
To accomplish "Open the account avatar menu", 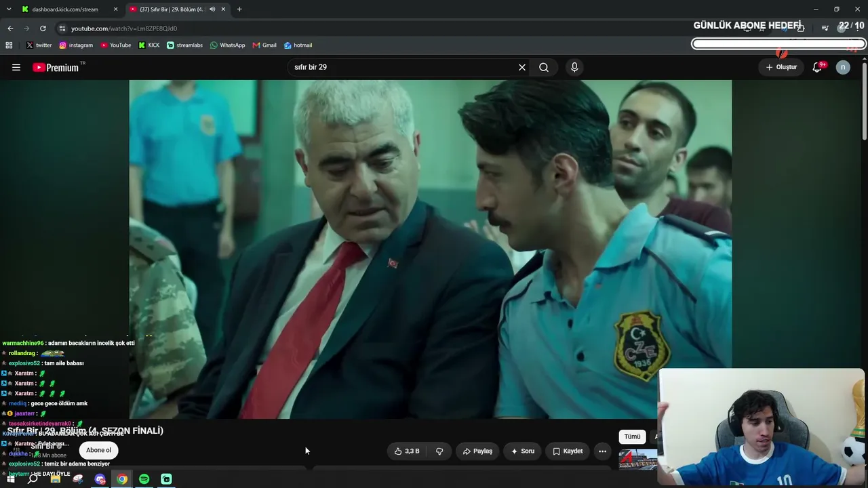I will 843,67.
